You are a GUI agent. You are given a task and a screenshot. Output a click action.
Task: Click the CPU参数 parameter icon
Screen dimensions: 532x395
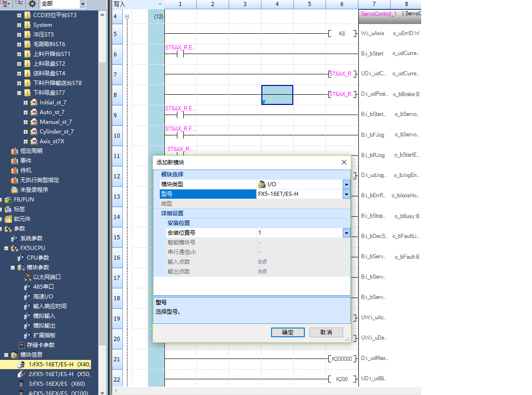21,258
